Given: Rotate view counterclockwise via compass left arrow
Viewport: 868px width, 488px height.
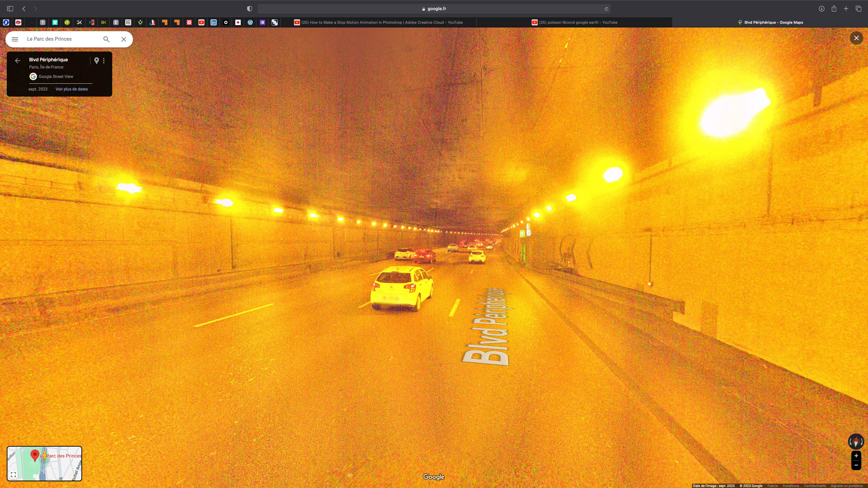Looking at the screenshot, I should (850, 442).
